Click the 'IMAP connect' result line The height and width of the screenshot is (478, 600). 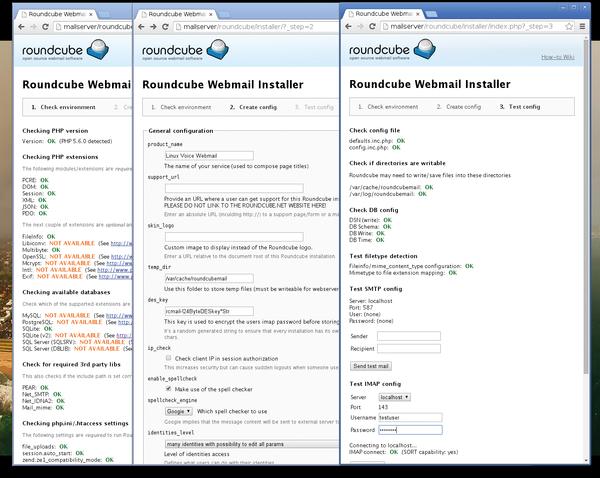click(403, 452)
